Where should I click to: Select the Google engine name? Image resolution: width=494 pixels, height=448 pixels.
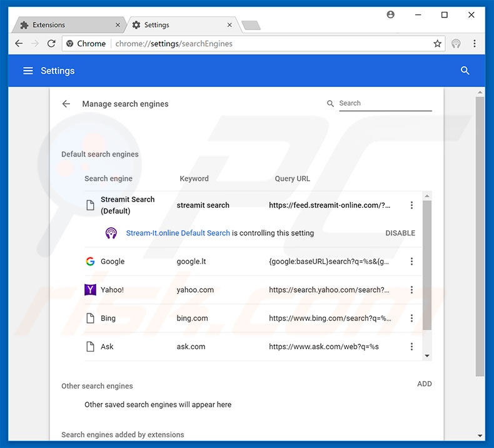113,262
